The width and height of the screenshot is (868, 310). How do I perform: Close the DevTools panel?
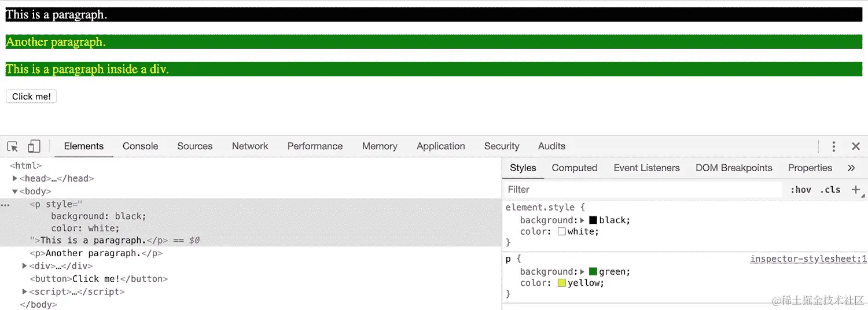(856, 146)
